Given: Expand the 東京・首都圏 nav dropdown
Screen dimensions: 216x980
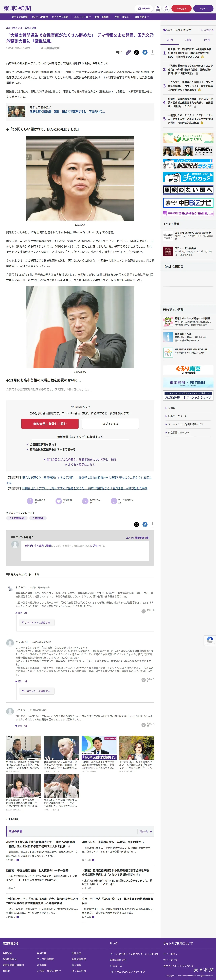Looking at the screenshot, I should [102, 17].
